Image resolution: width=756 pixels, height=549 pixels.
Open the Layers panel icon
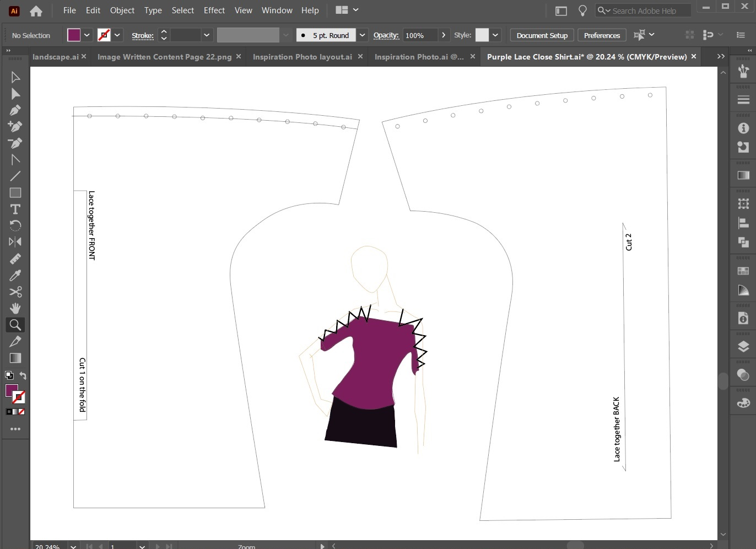point(743,347)
